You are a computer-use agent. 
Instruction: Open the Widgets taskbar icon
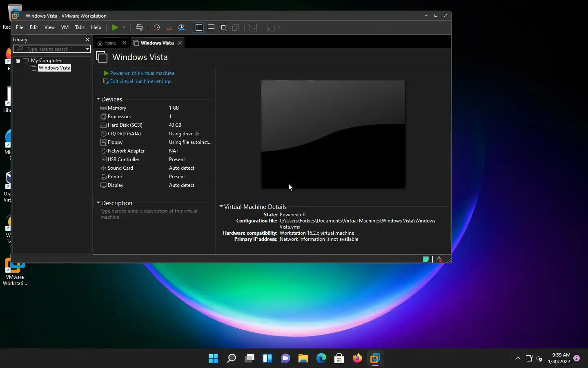pos(267,359)
